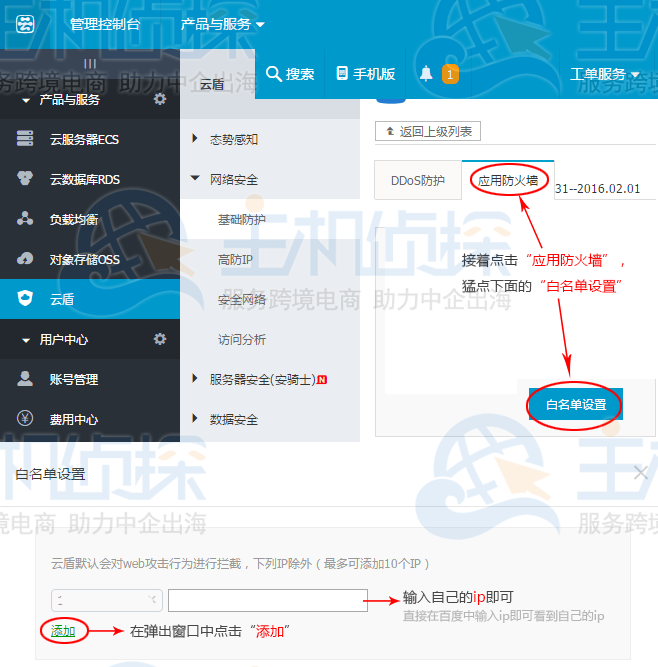Open the 管理控制台 console home

(105, 24)
